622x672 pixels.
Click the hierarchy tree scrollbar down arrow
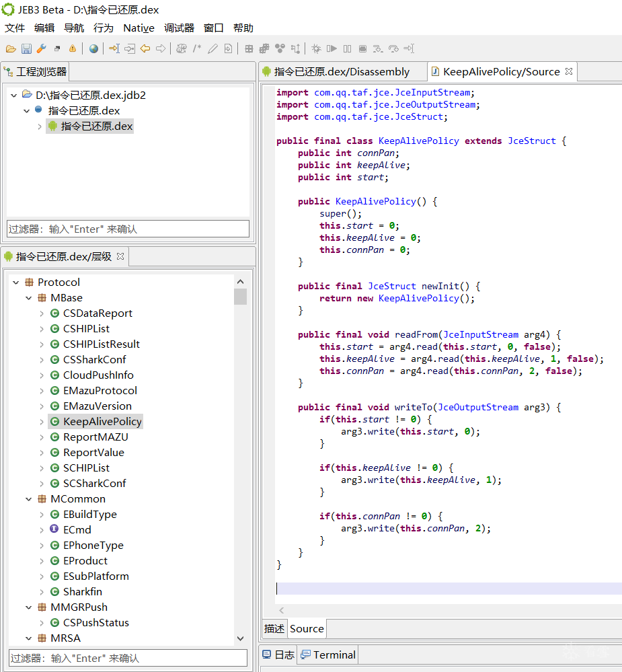click(241, 638)
